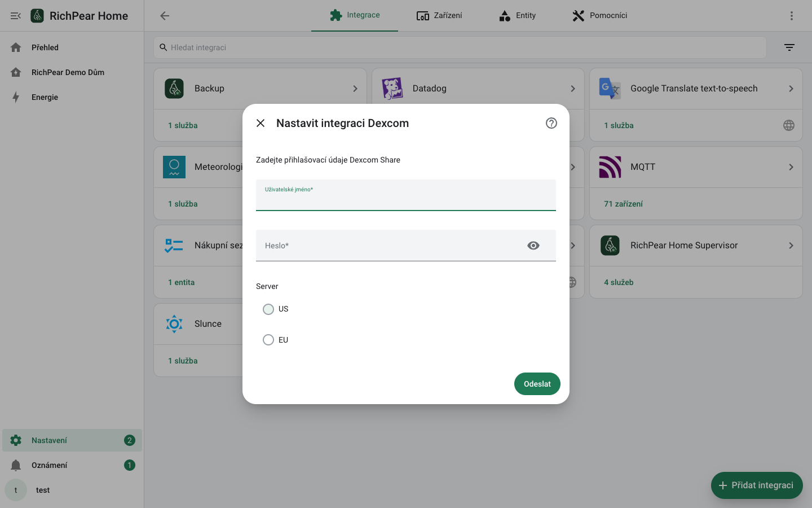Click the Pomocníci tools icon
812x508 pixels.
tap(579, 16)
